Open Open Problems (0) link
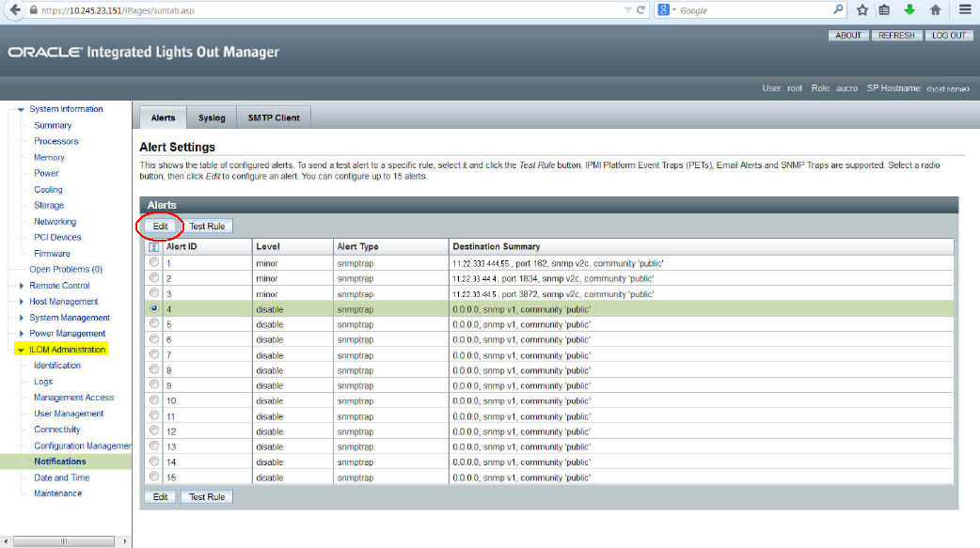Screen dimensions: 980x548 tap(66, 270)
